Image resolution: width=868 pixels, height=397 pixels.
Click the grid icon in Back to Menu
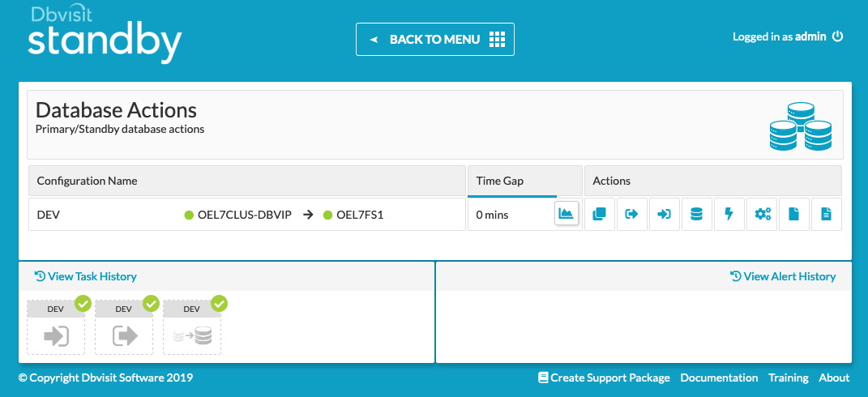click(498, 40)
